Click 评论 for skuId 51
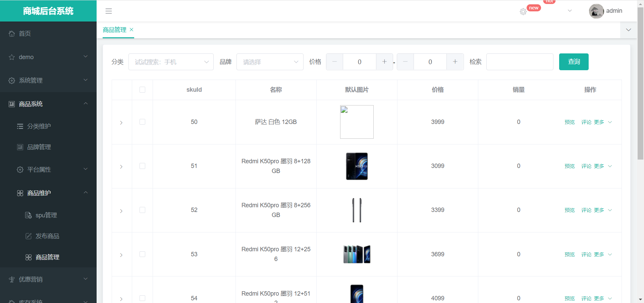644x303 pixels. (586, 166)
